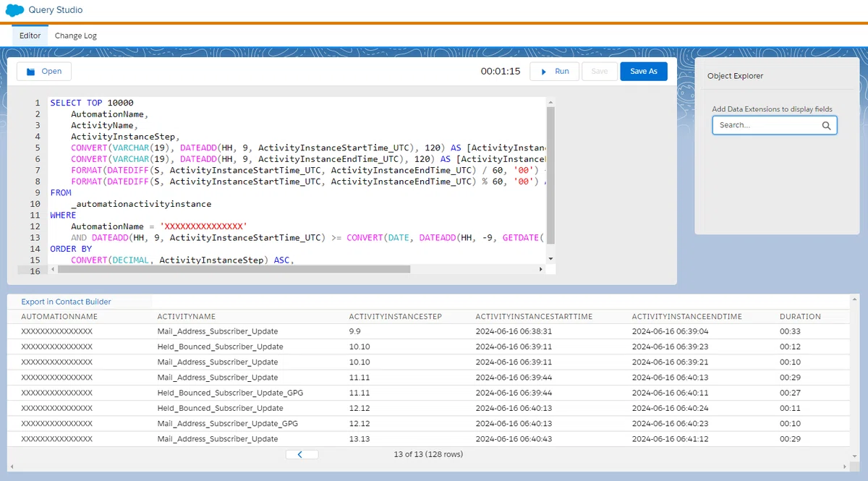This screenshot has height=481, width=868.
Task: Click the Query Studio title
Action: point(56,10)
